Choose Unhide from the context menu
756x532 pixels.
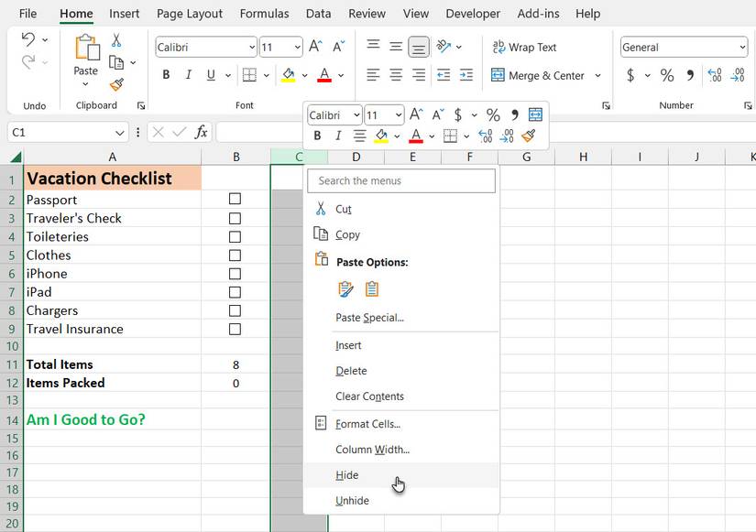click(402, 501)
